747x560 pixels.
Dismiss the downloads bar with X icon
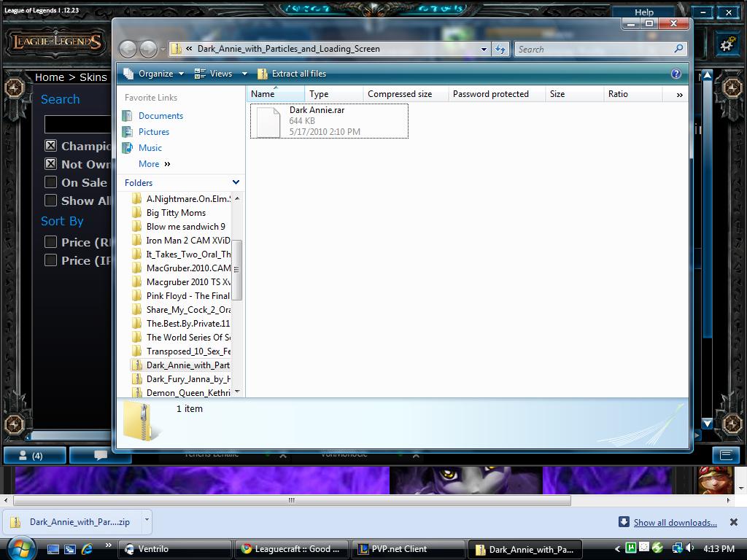point(734,522)
